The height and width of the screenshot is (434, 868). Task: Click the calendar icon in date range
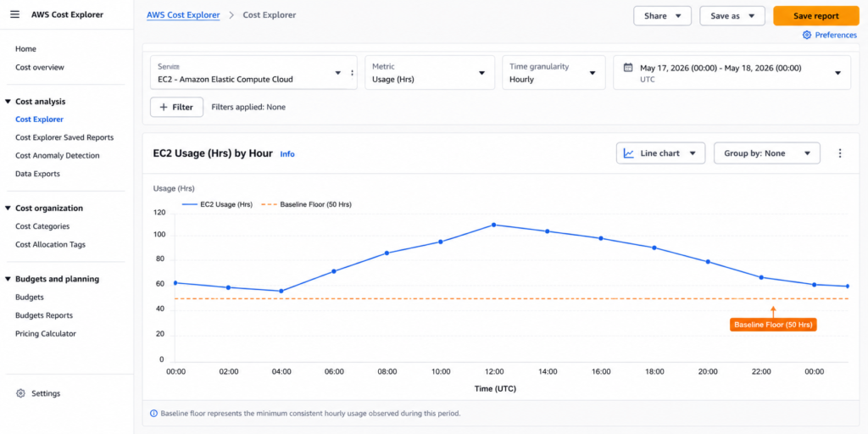coord(628,68)
